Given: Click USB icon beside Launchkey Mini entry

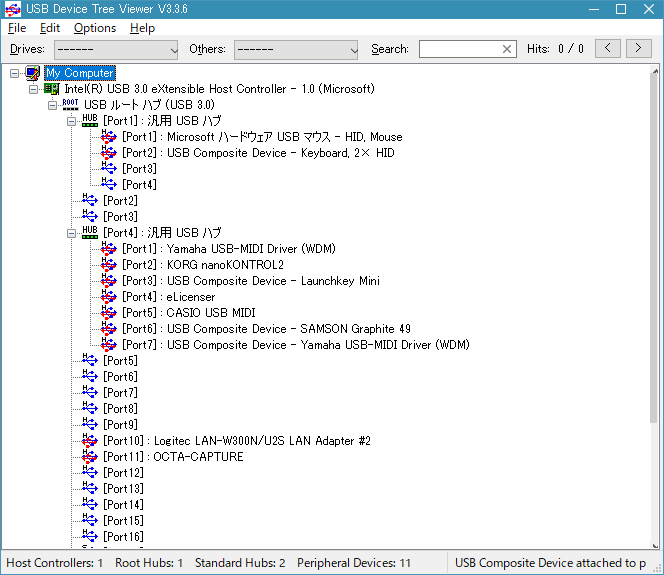Looking at the screenshot, I should pyautogui.click(x=109, y=281).
